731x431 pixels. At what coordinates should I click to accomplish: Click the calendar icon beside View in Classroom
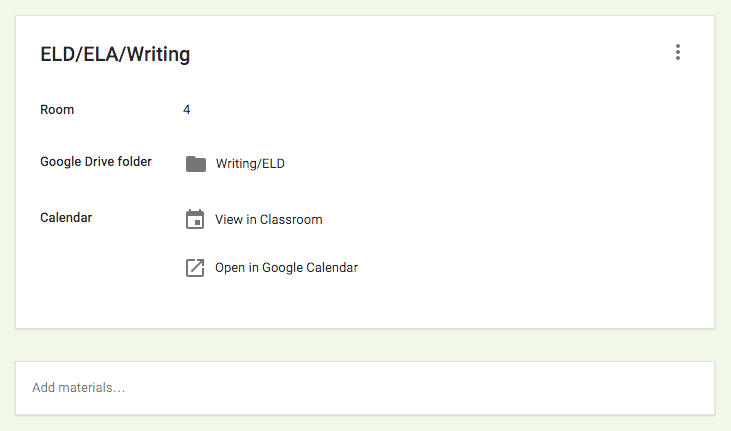click(195, 219)
